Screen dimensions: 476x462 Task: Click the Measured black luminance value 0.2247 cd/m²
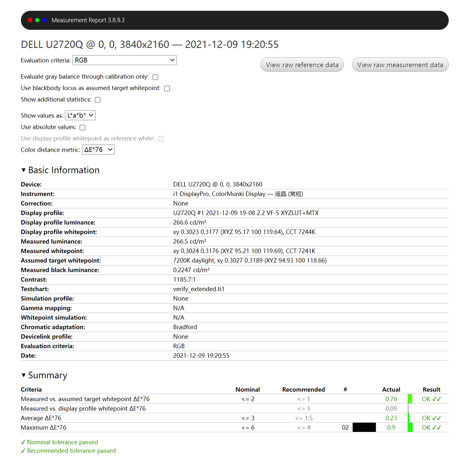tap(192, 270)
